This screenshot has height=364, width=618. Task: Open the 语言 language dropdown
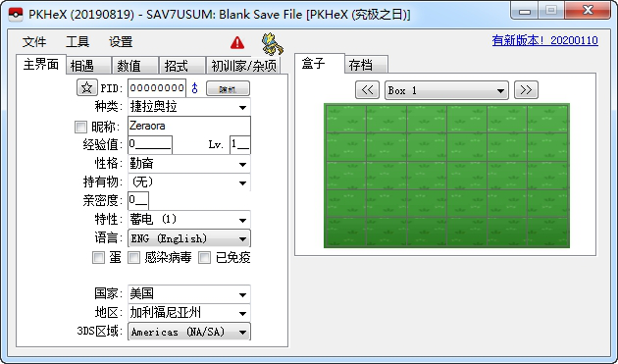coord(189,238)
